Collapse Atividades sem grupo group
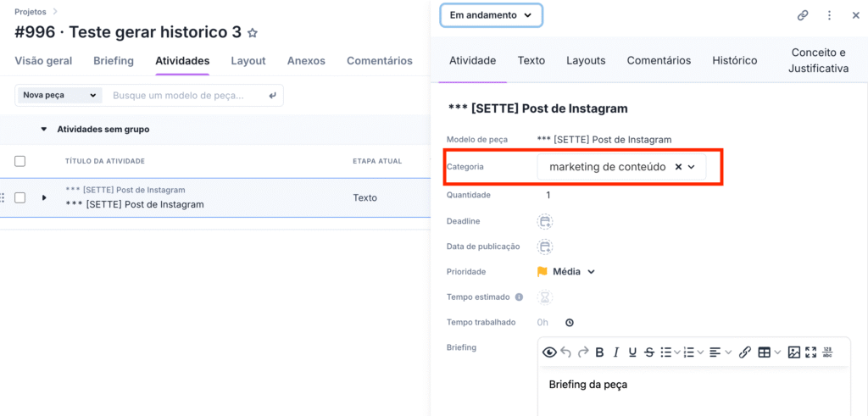 point(44,130)
